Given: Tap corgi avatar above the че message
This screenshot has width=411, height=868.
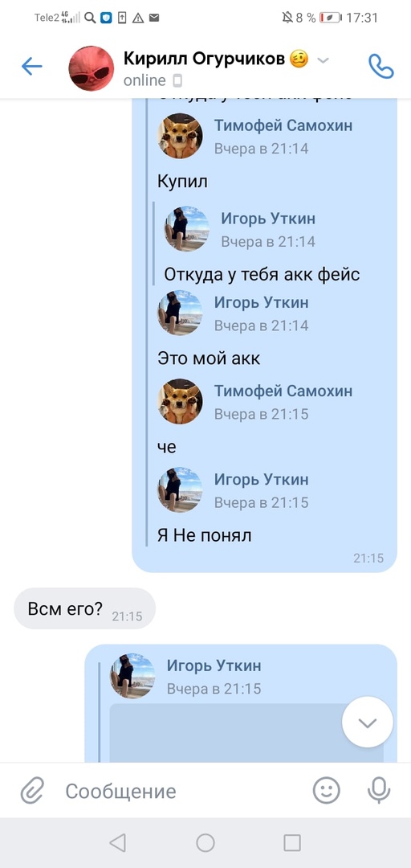Looking at the screenshot, I should (x=181, y=401).
